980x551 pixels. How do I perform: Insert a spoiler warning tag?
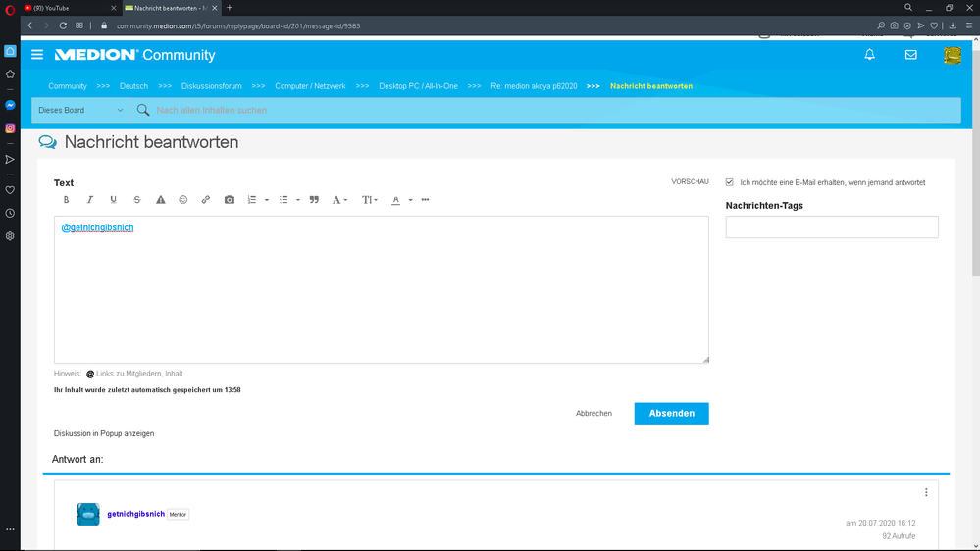click(x=161, y=200)
